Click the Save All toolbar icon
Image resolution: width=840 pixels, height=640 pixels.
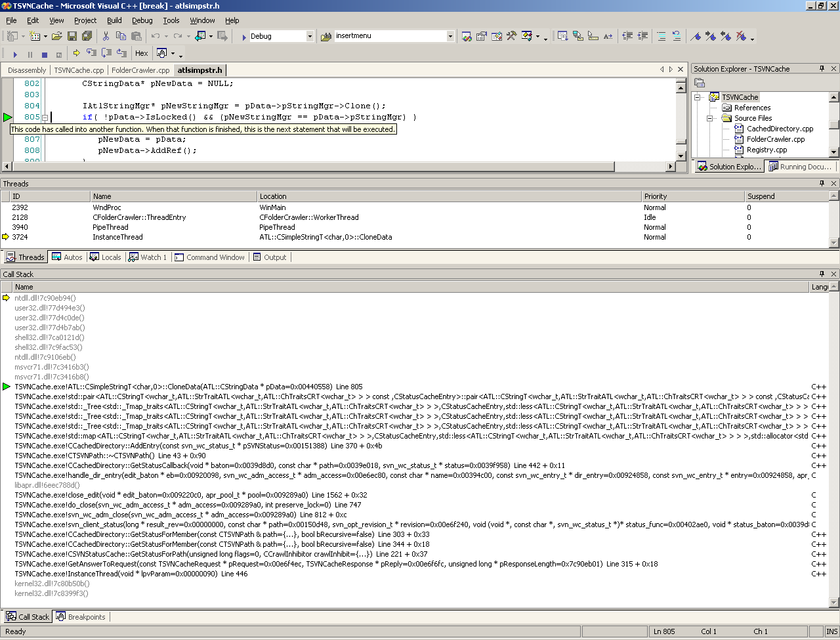[x=87, y=36]
